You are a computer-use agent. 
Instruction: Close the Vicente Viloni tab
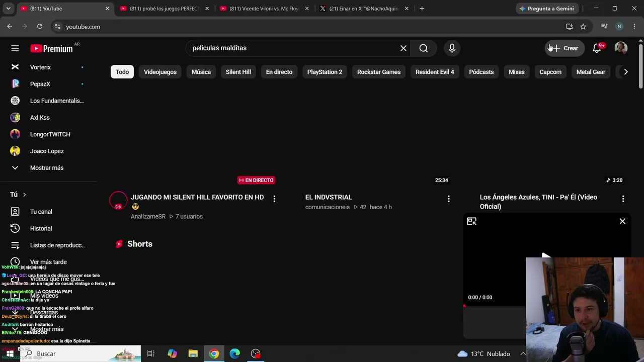307,9
